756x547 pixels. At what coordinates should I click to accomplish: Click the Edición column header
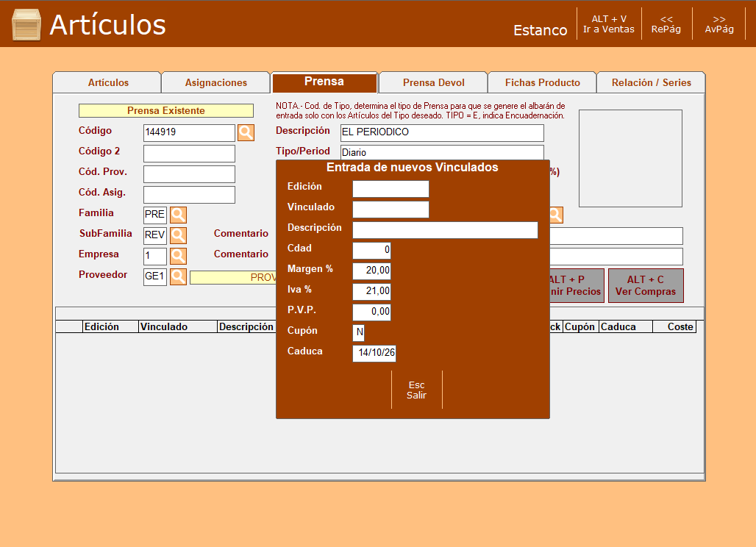pyautogui.click(x=111, y=326)
